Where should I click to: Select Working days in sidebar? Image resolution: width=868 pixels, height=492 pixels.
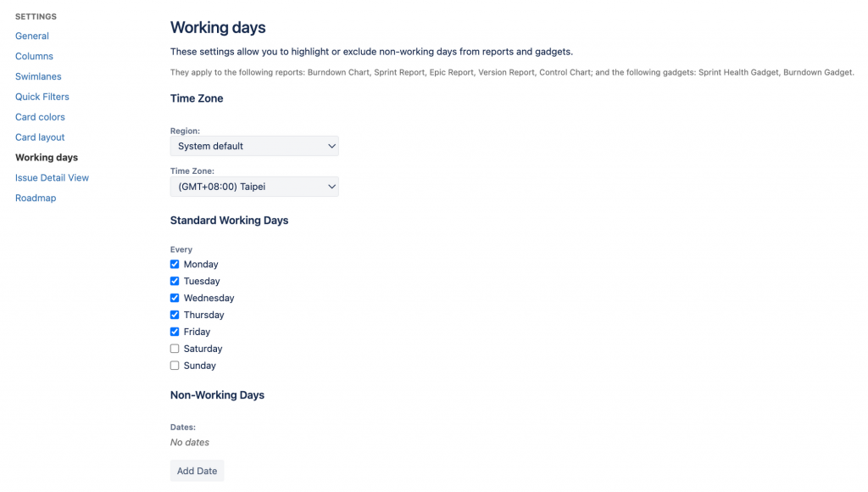(x=47, y=157)
